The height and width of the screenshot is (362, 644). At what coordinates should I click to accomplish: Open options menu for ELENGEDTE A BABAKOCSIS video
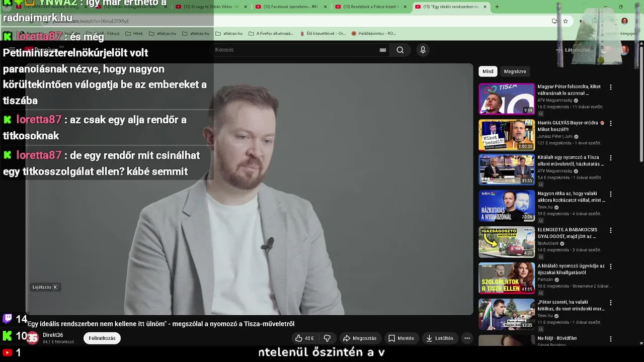coord(611,230)
